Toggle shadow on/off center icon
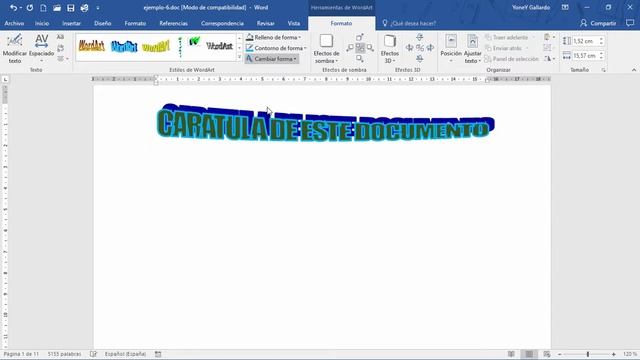The height and width of the screenshot is (360, 640). [360, 48]
